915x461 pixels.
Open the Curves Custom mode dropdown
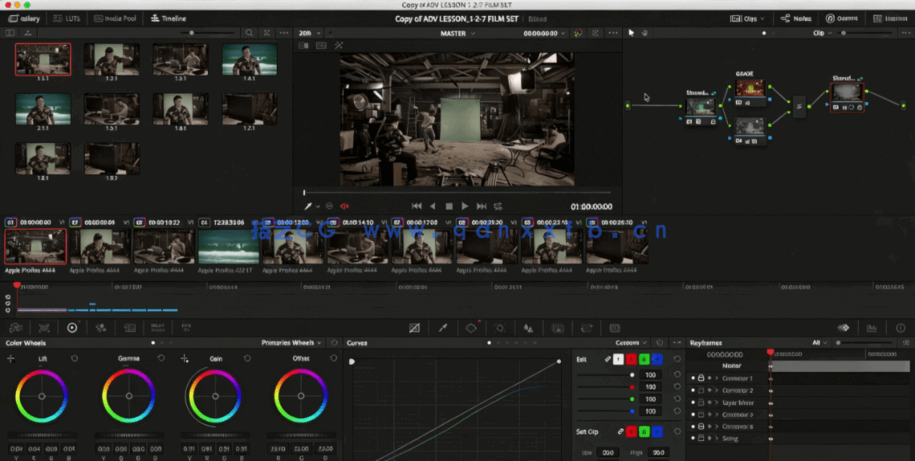coord(631,343)
